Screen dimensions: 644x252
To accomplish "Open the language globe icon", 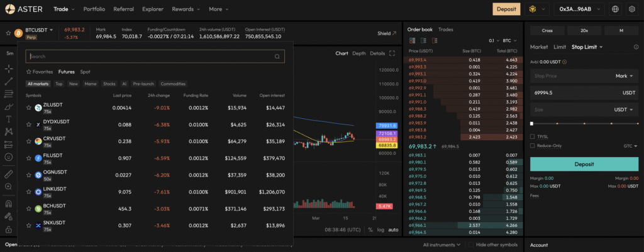I will coord(615,9).
